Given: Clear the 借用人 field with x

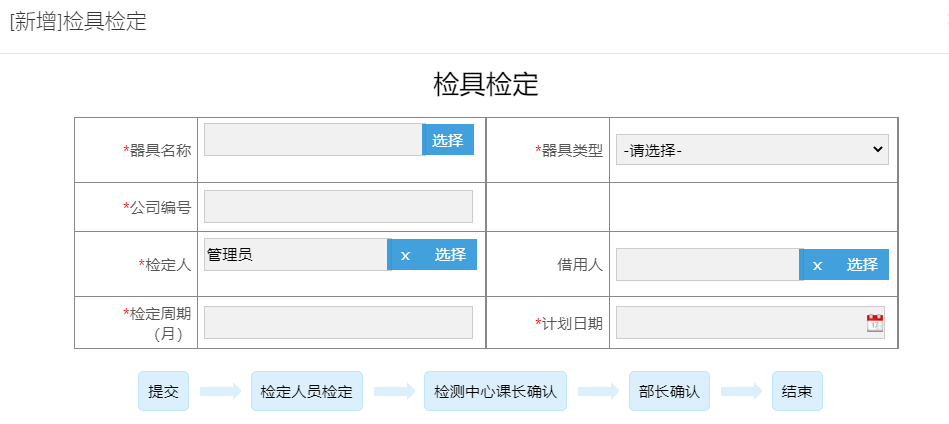Looking at the screenshot, I should point(817,265).
